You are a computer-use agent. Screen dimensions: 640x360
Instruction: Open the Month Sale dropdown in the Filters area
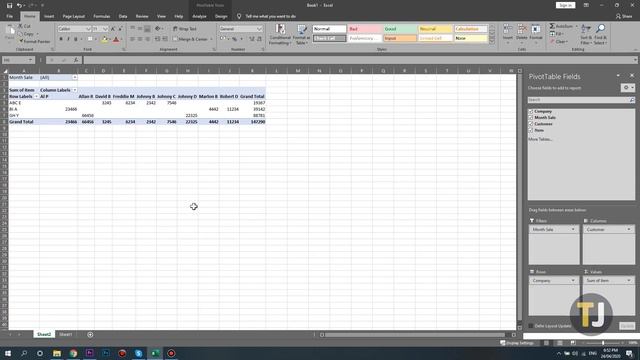tap(573, 229)
